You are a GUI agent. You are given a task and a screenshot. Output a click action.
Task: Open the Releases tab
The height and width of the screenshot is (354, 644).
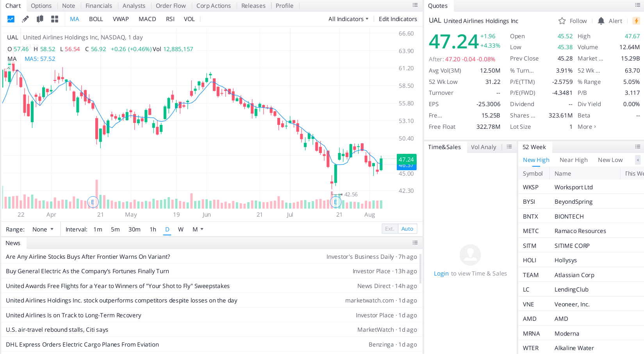(x=253, y=6)
